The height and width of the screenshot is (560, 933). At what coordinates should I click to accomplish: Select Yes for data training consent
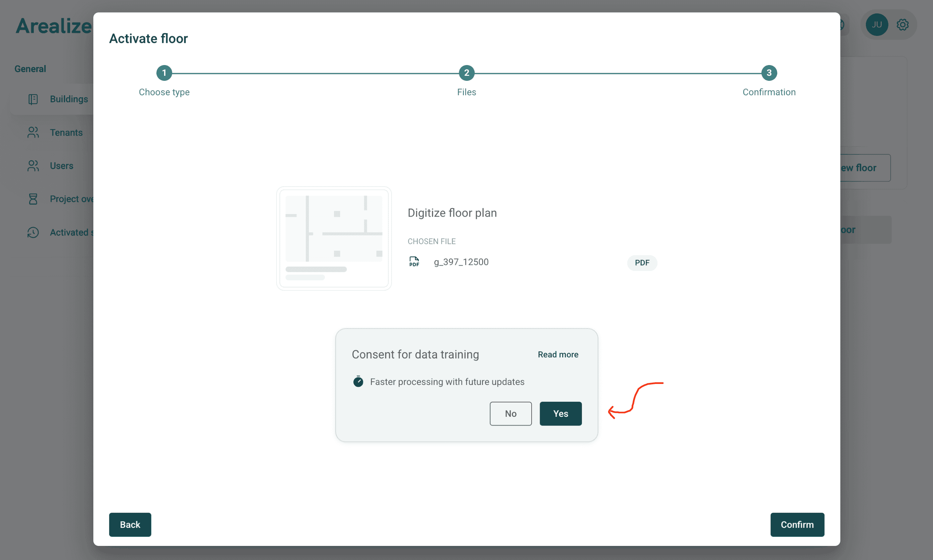point(560,413)
